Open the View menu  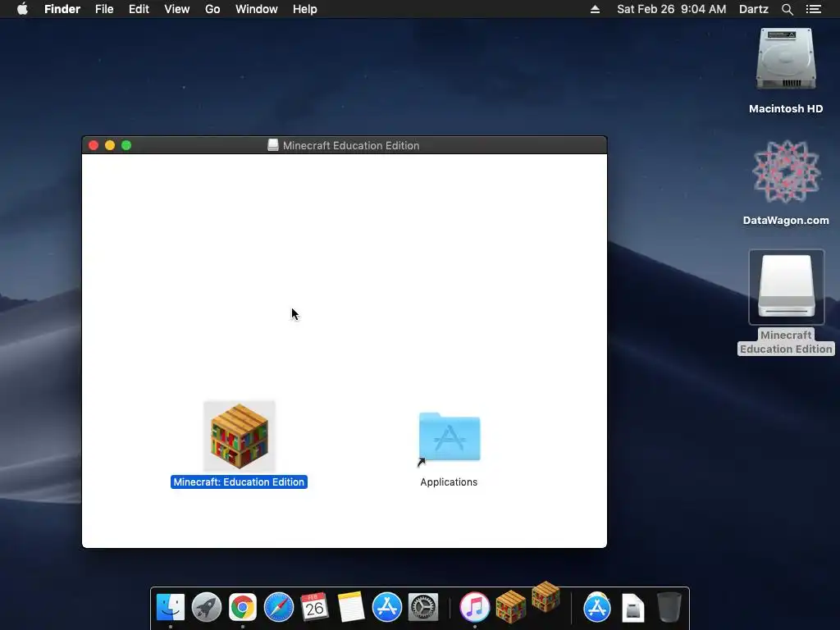pyautogui.click(x=177, y=9)
